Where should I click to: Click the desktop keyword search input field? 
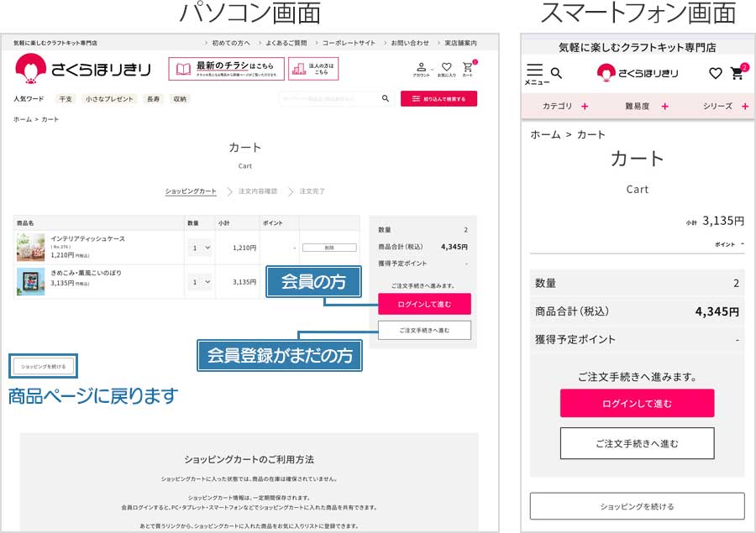(329, 99)
